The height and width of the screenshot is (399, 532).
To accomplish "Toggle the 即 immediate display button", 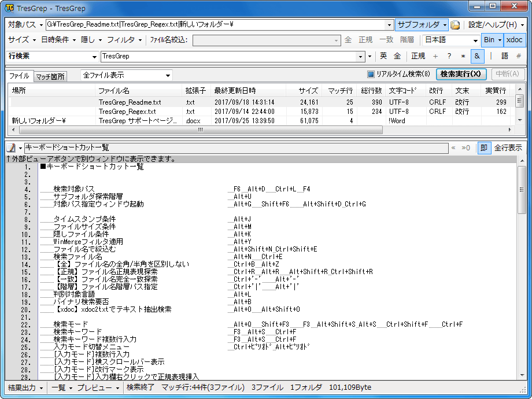I will click(x=484, y=148).
